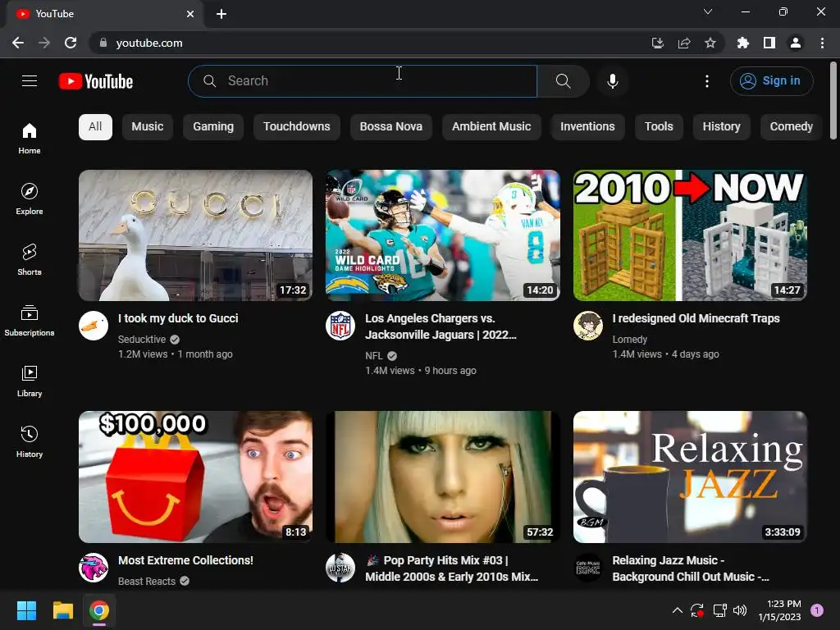
Task: Bookmark this page with star icon
Action: pos(710,43)
